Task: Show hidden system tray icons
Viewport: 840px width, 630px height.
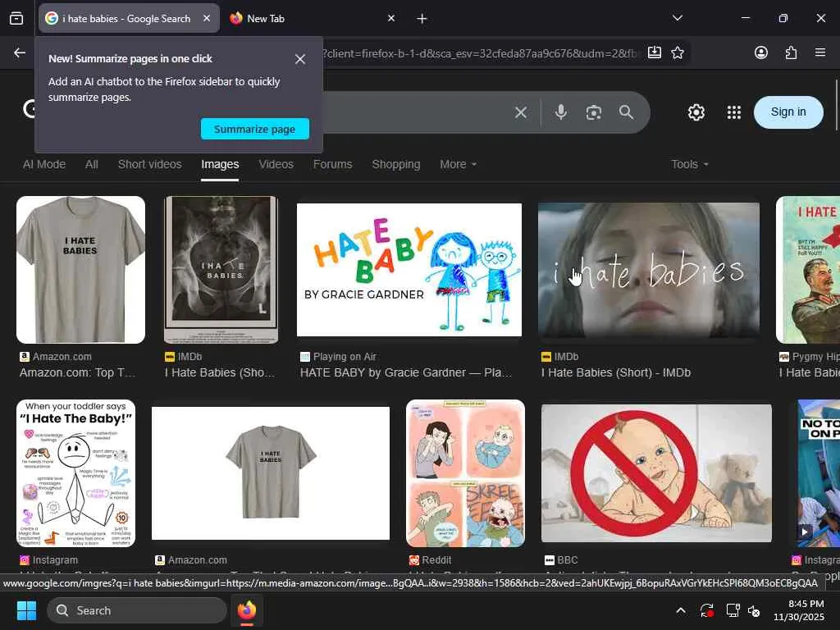Action: [680, 610]
